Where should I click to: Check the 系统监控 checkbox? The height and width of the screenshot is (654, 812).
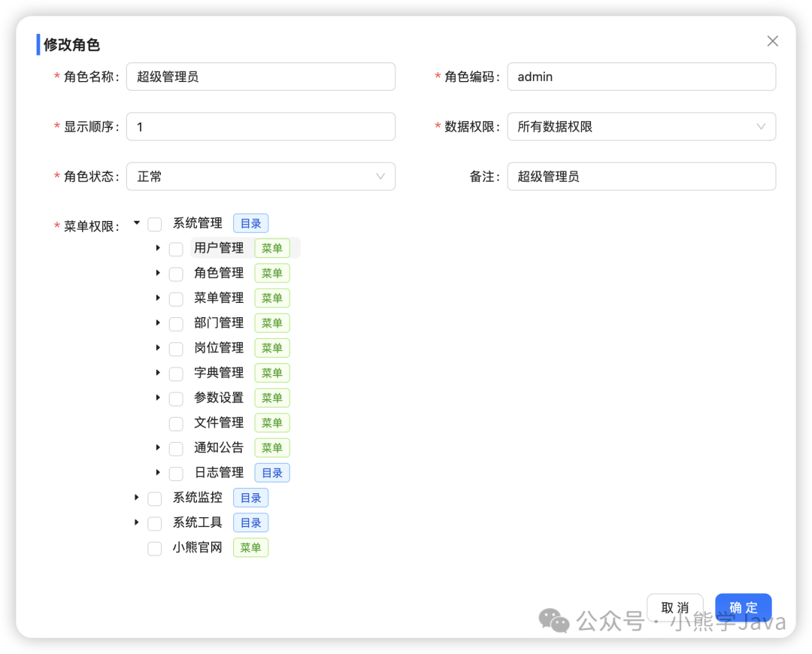154,498
